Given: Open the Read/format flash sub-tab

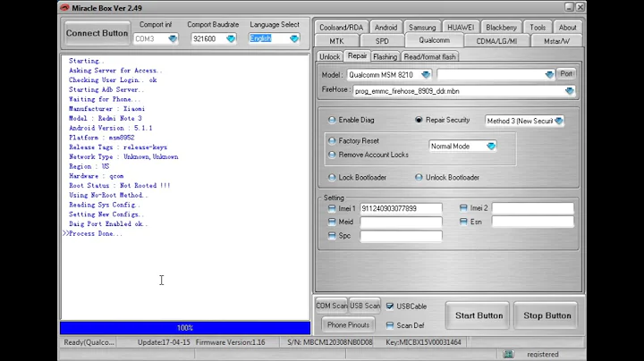Looking at the screenshot, I should [x=429, y=56].
